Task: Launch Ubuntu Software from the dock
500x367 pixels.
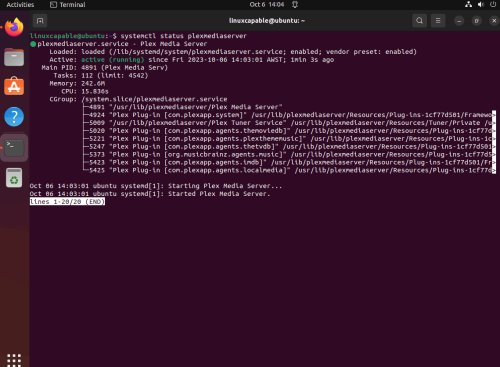Action: 14,86
